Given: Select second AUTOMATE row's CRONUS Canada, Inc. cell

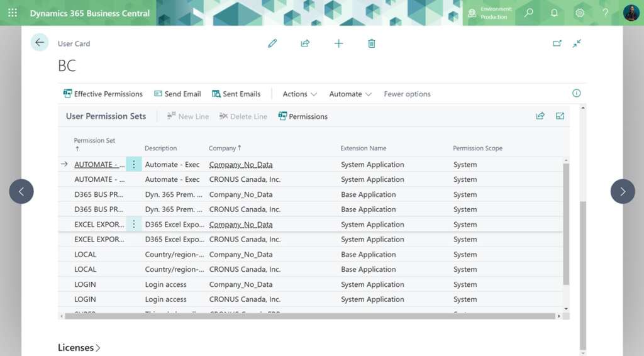Looking at the screenshot, I should point(245,179).
